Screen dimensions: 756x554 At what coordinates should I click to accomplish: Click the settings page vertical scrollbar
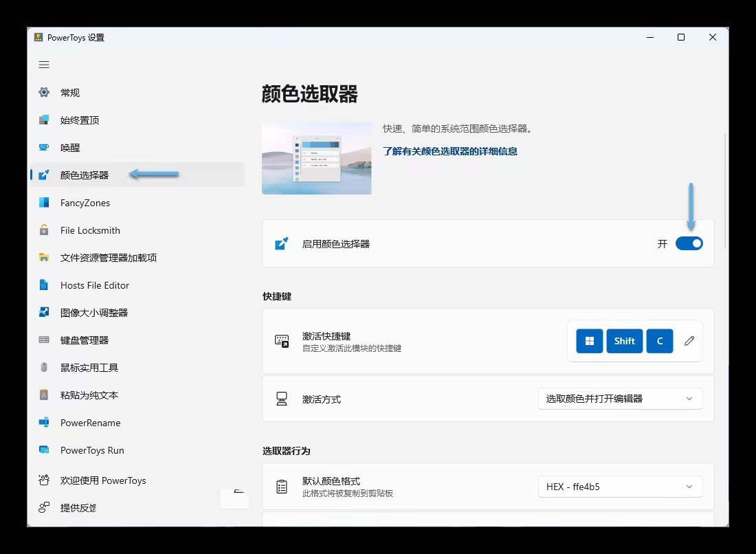[x=724, y=190]
